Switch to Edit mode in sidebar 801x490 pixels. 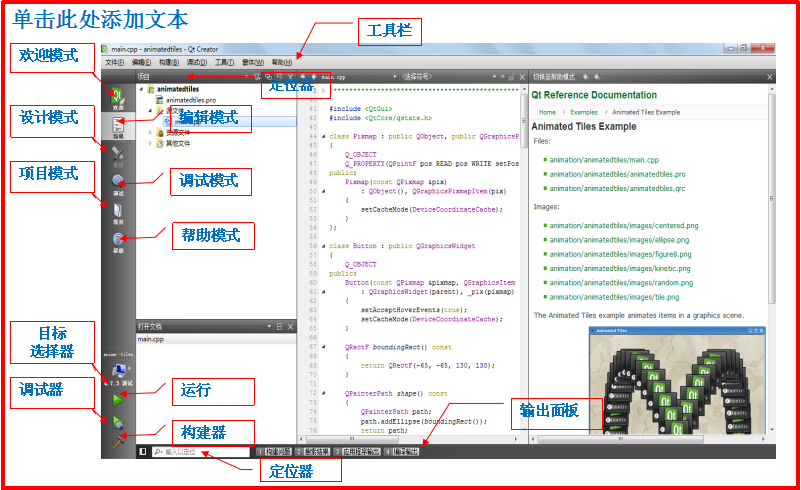pyautogui.click(x=118, y=126)
